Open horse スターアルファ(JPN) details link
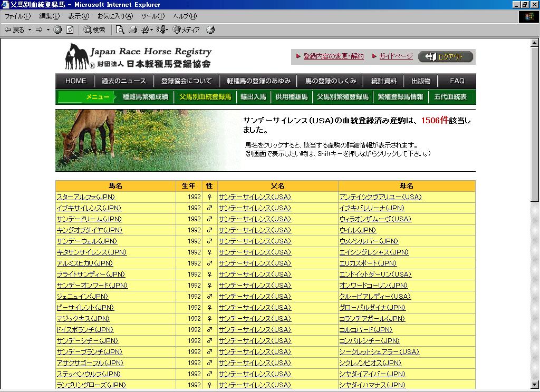 pos(85,197)
